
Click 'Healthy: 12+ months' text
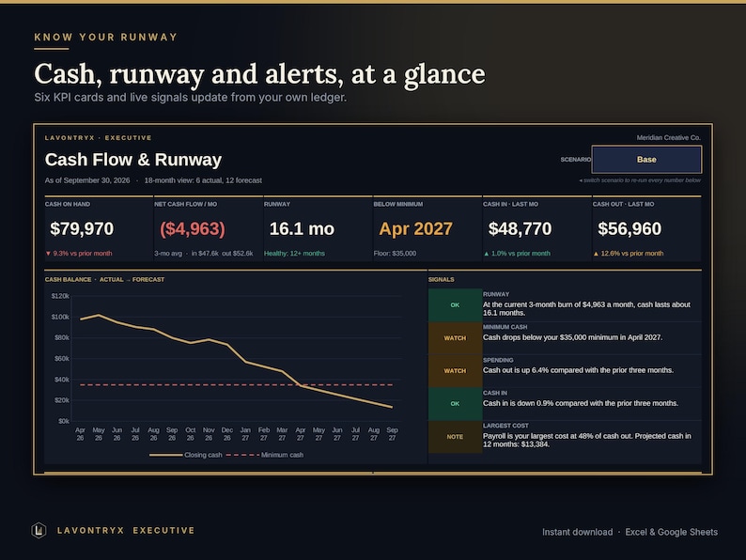click(294, 253)
